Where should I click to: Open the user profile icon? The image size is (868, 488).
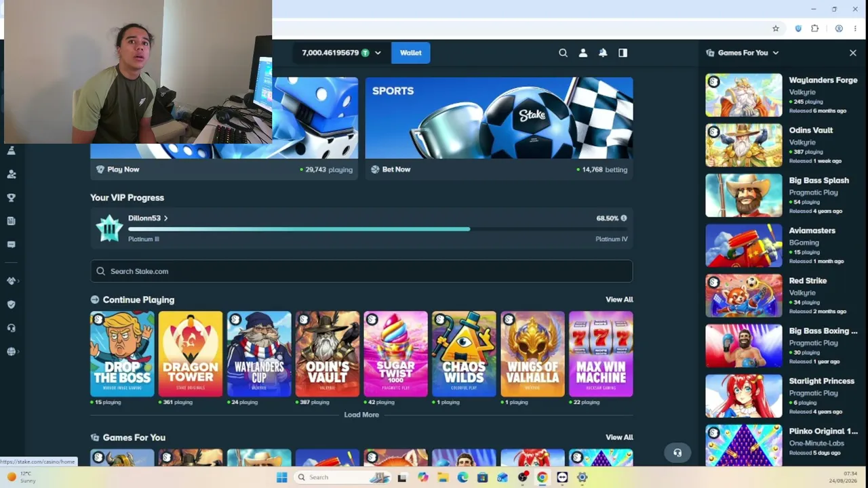pyautogui.click(x=583, y=53)
